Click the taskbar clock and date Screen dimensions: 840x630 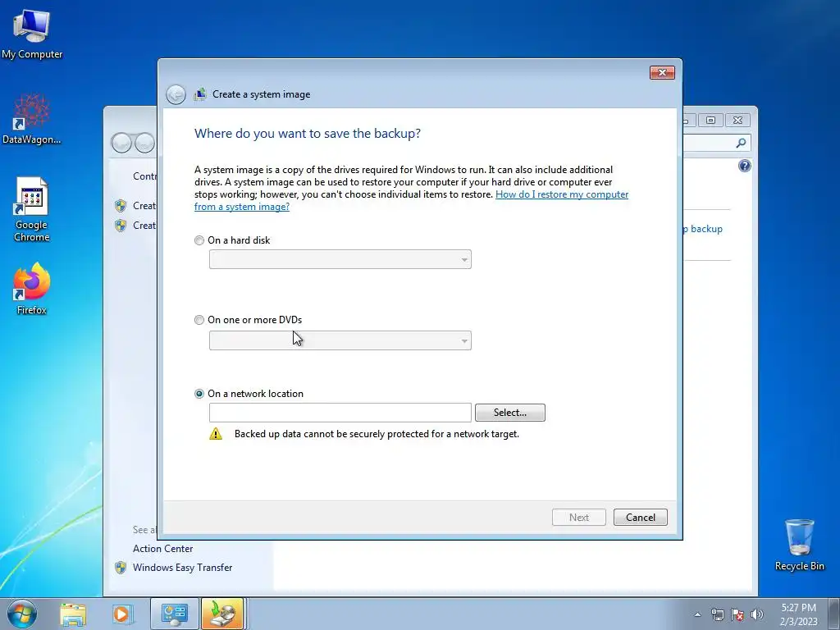click(799, 614)
